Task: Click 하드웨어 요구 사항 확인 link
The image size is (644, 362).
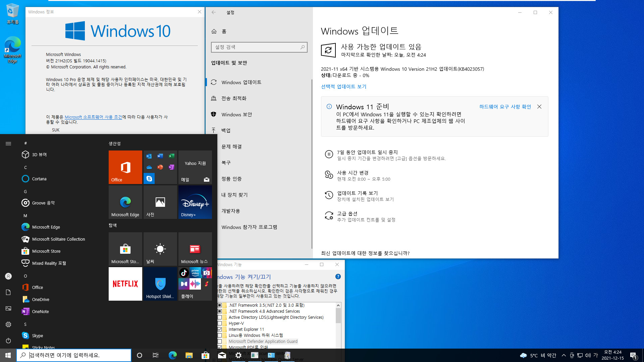Action: pyautogui.click(x=505, y=107)
